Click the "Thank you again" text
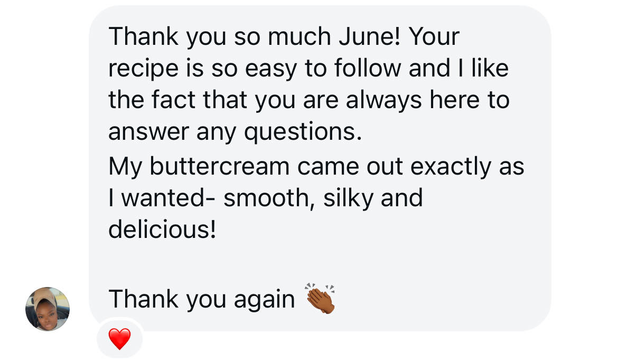 (x=201, y=300)
